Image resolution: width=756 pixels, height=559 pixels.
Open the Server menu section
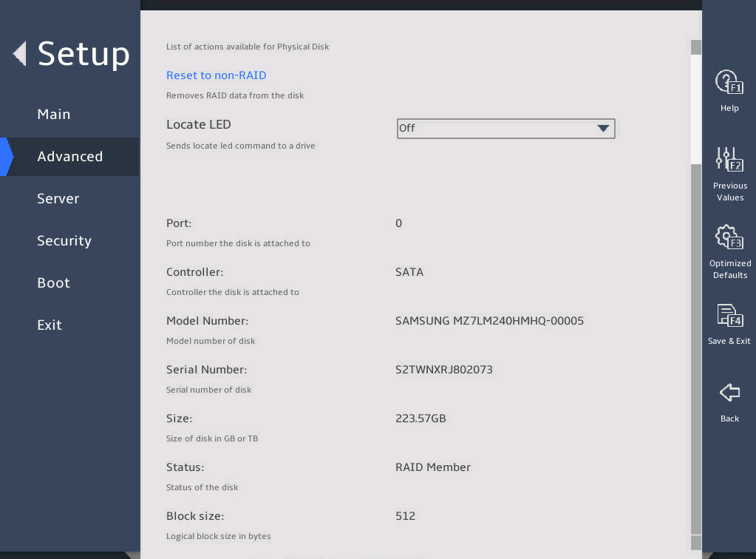(x=58, y=199)
